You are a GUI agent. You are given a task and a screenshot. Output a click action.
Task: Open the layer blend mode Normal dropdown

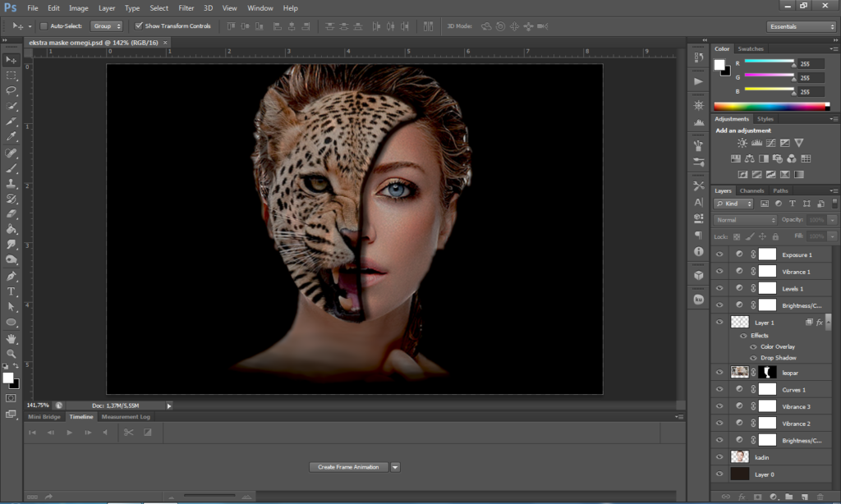(745, 220)
